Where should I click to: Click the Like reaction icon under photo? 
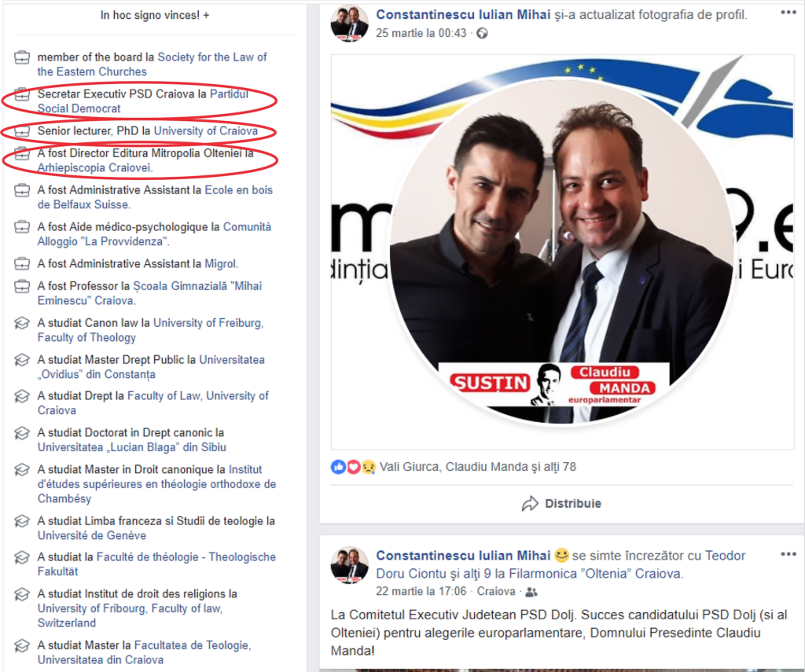pos(338,467)
